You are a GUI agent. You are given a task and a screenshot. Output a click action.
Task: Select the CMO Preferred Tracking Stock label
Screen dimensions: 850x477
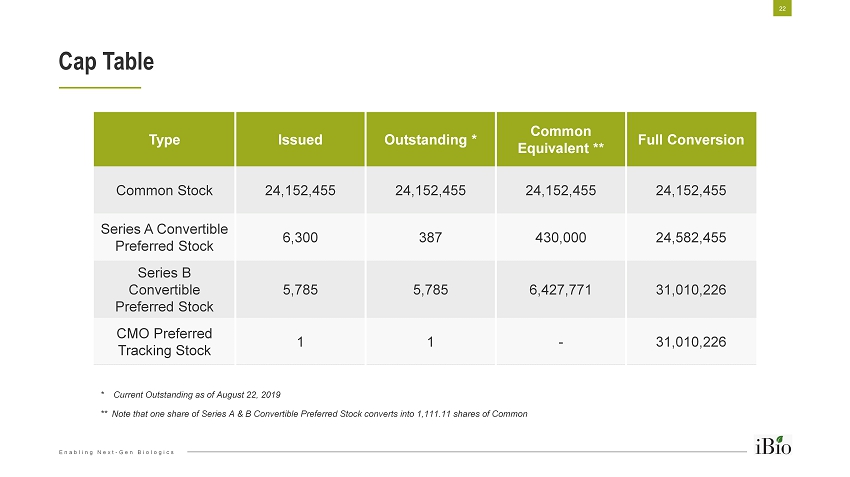[164, 341]
